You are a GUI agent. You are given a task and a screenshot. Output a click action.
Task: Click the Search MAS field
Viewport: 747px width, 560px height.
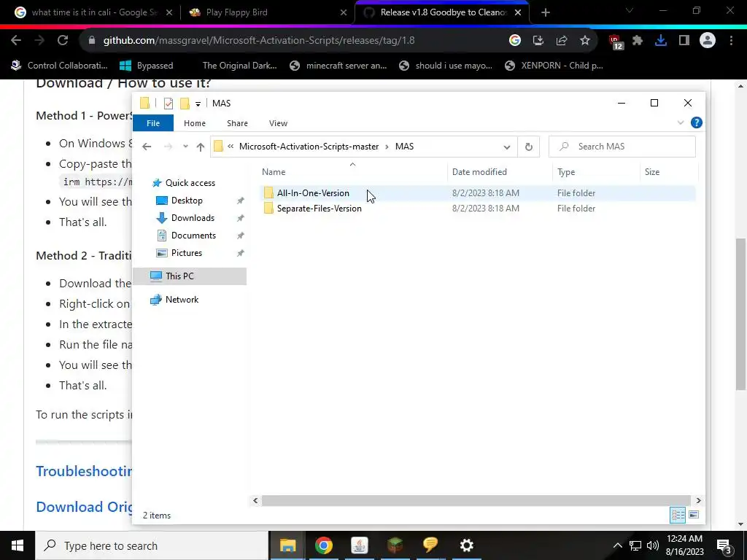click(622, 147)
